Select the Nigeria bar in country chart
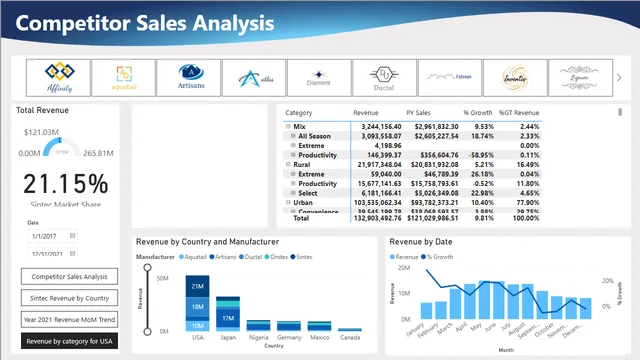The image size is (640, 360). [x=258, y=325]
